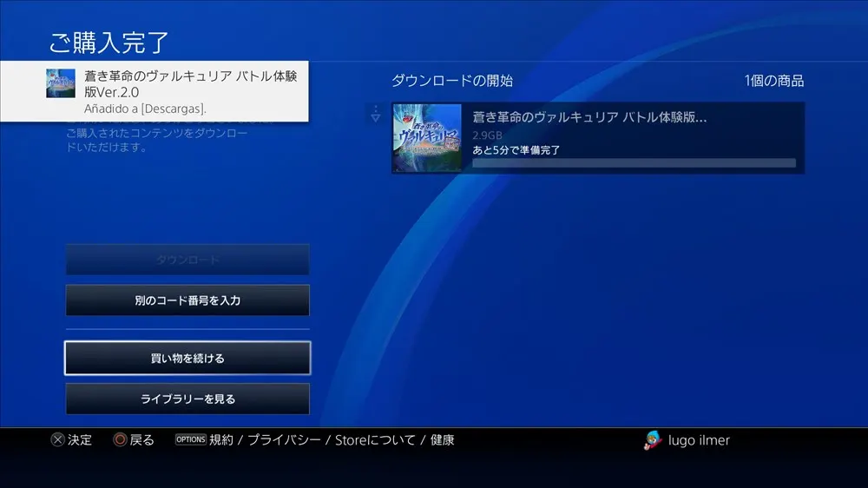Click the game icon in the notification popup
This screenshot has height=488, width=868.
[x=60, y=84]
